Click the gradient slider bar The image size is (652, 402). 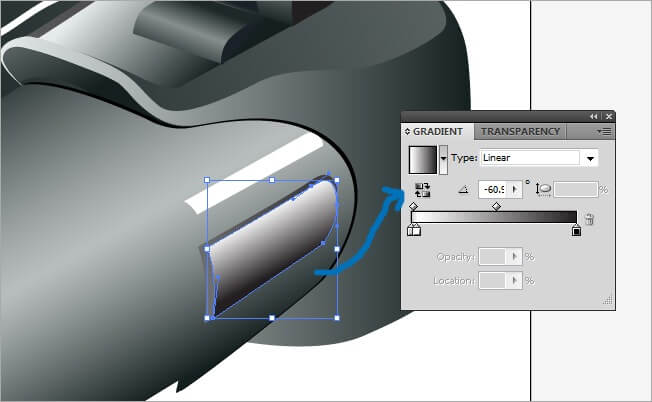click(494, 217)
